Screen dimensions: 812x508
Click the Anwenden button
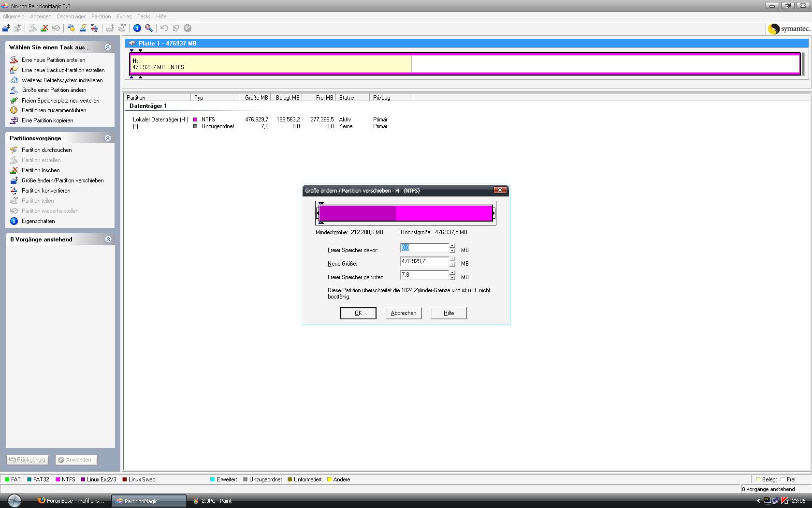point(76,460)
